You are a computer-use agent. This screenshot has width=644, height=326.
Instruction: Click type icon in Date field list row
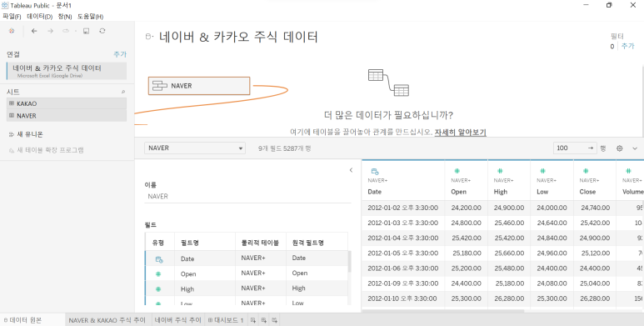159,259
